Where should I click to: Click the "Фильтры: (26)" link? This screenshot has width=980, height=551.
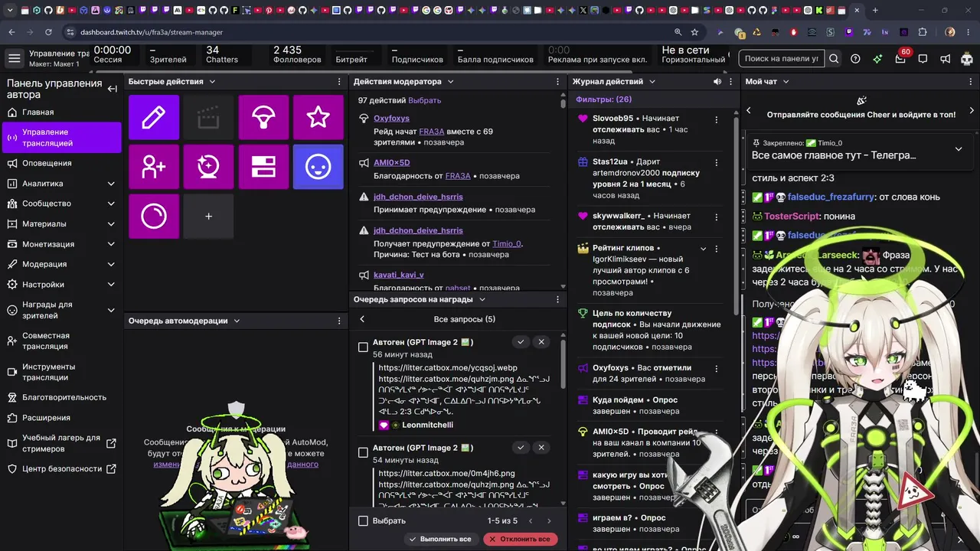604,99
